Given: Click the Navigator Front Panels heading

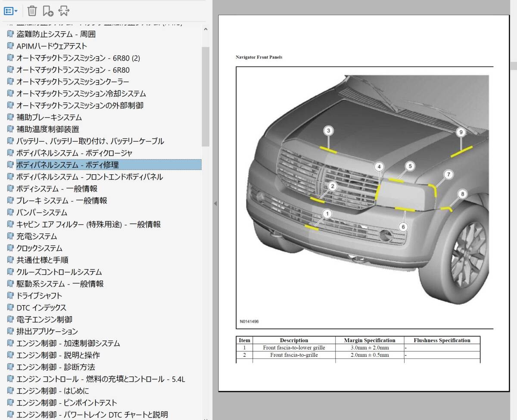Looking at the screenshot, I should click(x=259, y=57).
